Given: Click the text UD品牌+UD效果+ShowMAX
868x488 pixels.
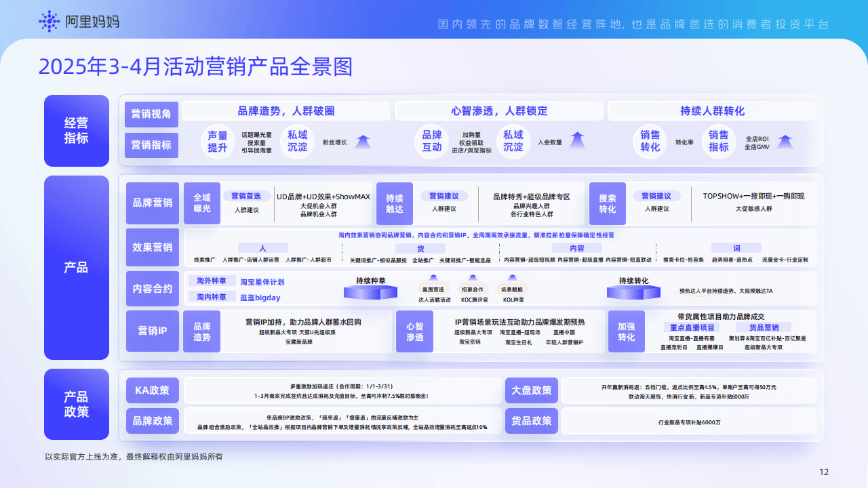Looking at the screenshot, I should pyautogui.click(x=323, y=197).
